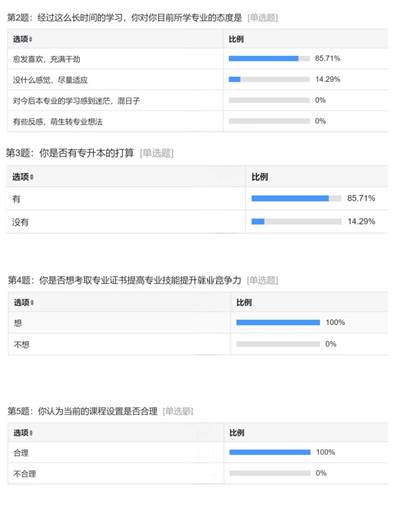The image size is (394, 526).
Task: Select row 有些反感，萌生转专业想法
Action: click(197, 121)
